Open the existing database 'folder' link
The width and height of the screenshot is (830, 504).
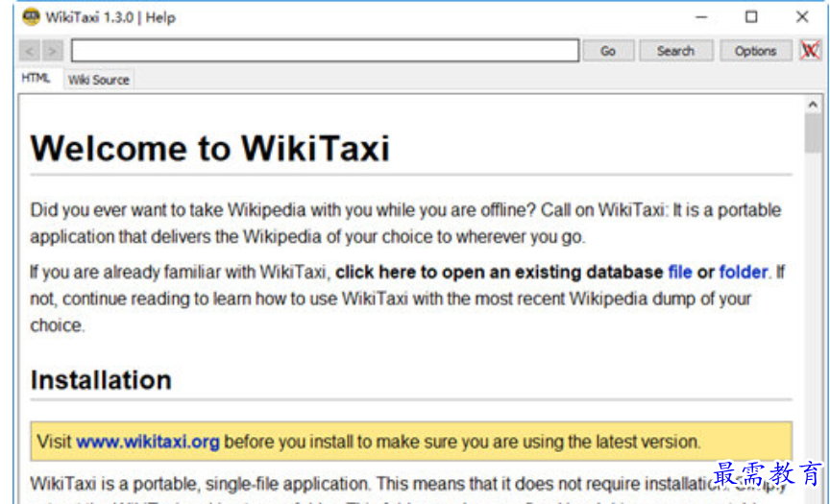(744, 272)
